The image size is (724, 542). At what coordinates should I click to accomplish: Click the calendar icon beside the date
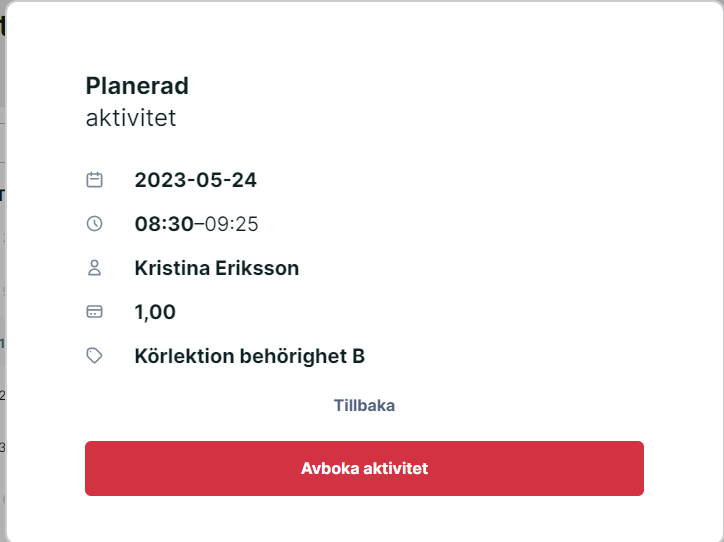coord(95,180)
